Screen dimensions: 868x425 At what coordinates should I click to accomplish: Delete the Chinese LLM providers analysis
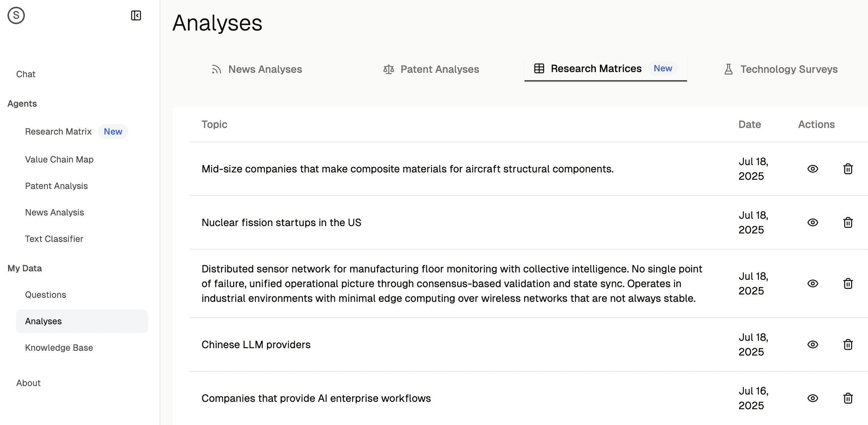point(848,344)
